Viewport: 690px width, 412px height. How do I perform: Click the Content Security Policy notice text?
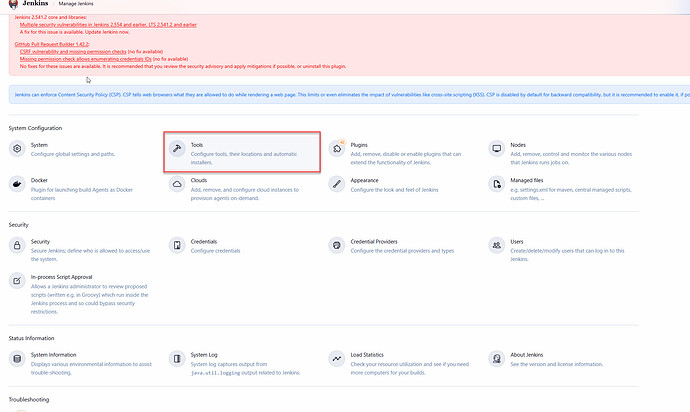[x=352, y=95]
